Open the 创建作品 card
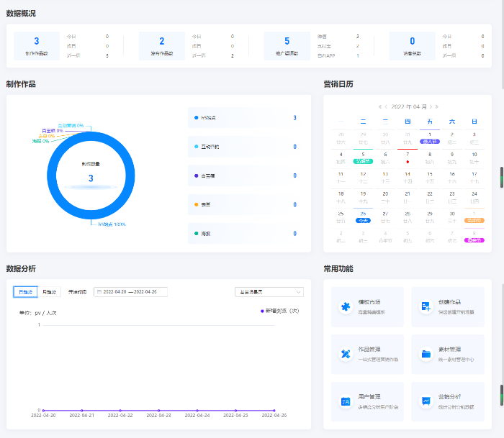The image size is (504, 438). click(448, 306)
